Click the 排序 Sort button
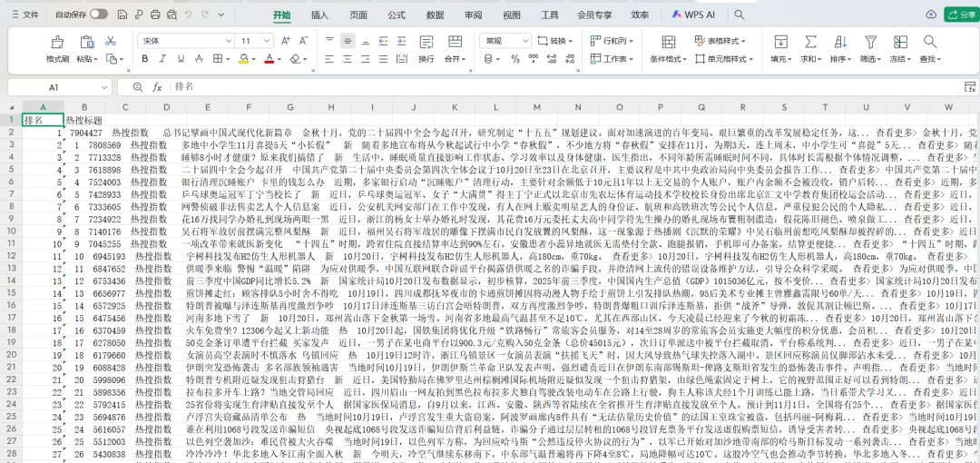 pyautogui.click(x=840, y=49)
